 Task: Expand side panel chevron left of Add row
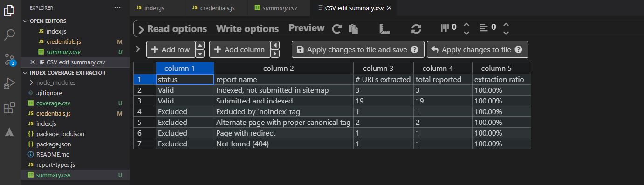[138, 49]
